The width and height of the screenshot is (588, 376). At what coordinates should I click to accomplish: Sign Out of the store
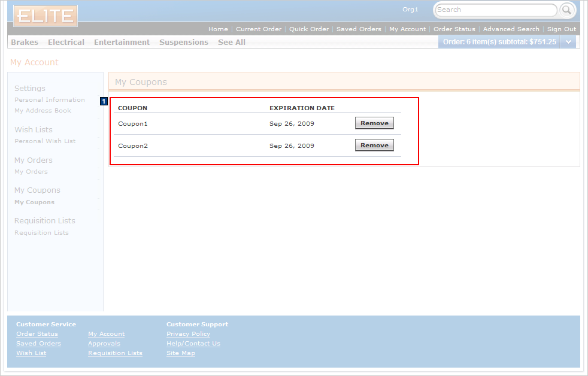click(562, 29)
